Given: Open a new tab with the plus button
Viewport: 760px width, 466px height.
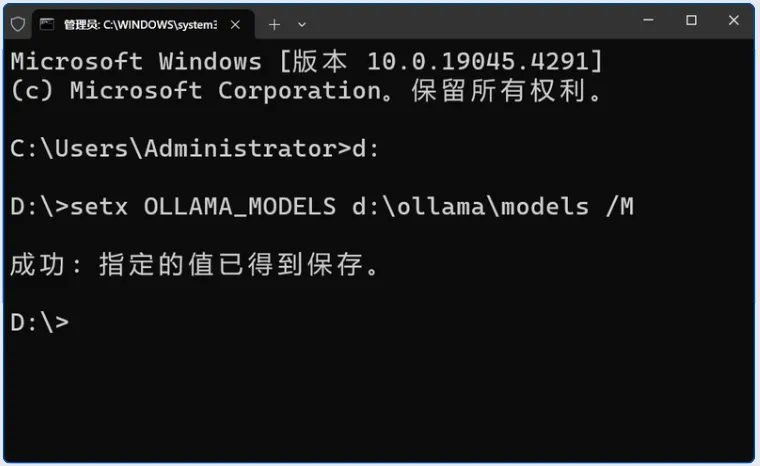Looking at the screenshot, I should (274, 24).
